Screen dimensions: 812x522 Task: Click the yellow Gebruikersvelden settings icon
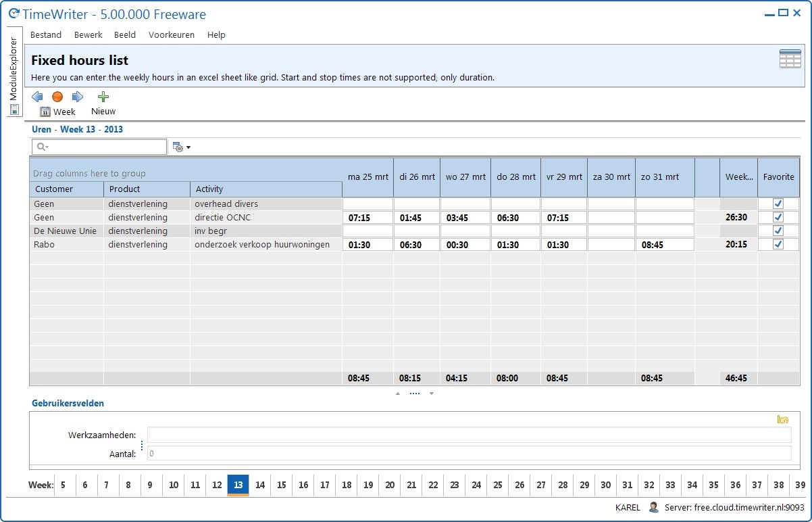pyautogui.click(x=783, y=419)
